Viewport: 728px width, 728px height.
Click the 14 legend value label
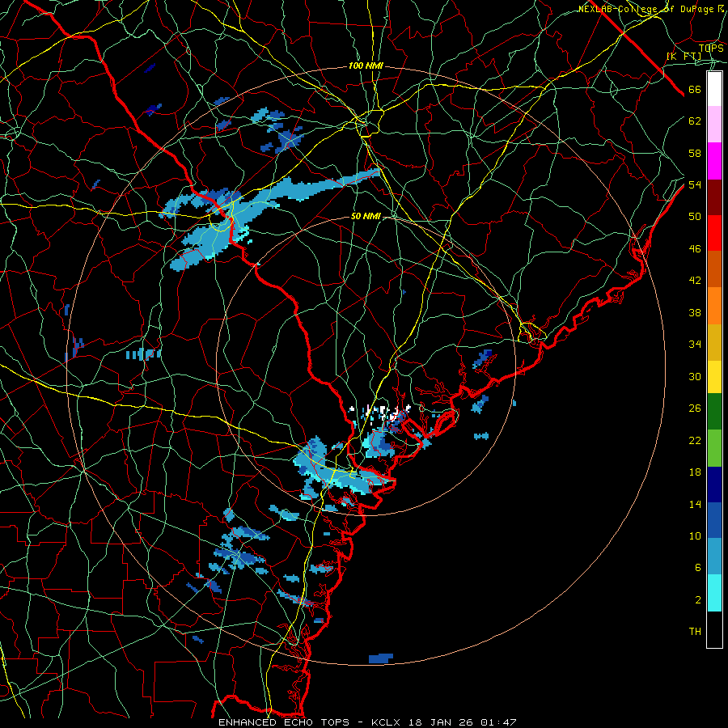[695, 504]
